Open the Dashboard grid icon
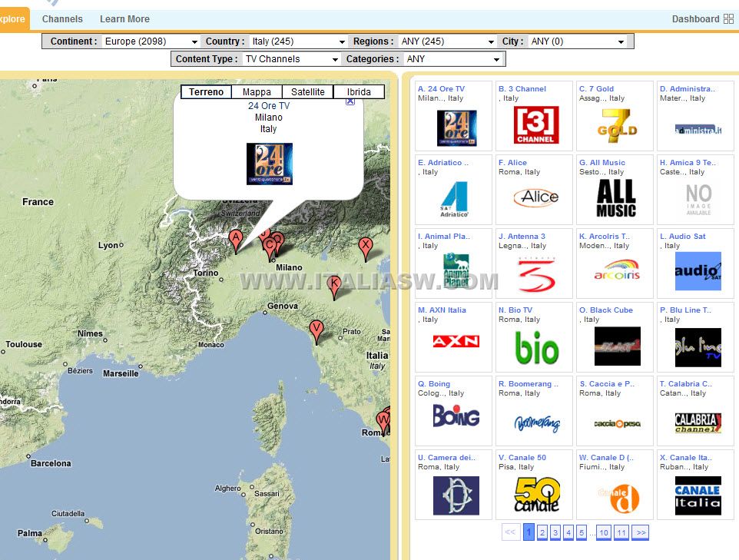Viewport: 739px width, 560px height. pyautogui.click(x=729, y=19)
